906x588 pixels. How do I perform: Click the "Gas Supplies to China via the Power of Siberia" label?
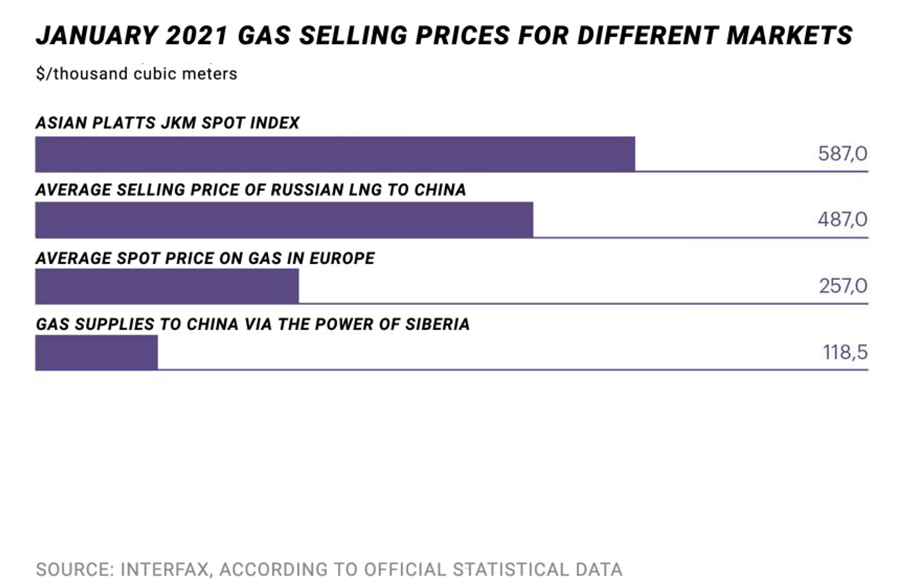[x=253, y=324]
